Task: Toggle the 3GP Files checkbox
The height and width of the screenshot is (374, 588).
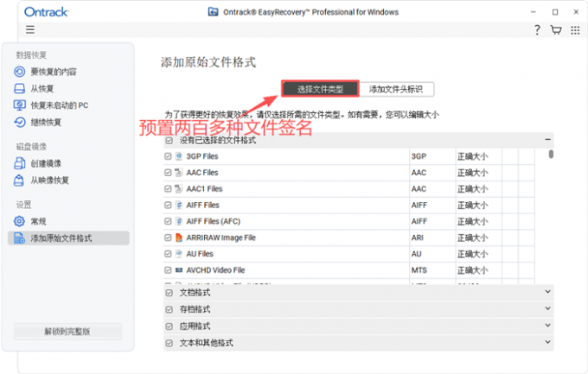Action: tap(168, 156)
